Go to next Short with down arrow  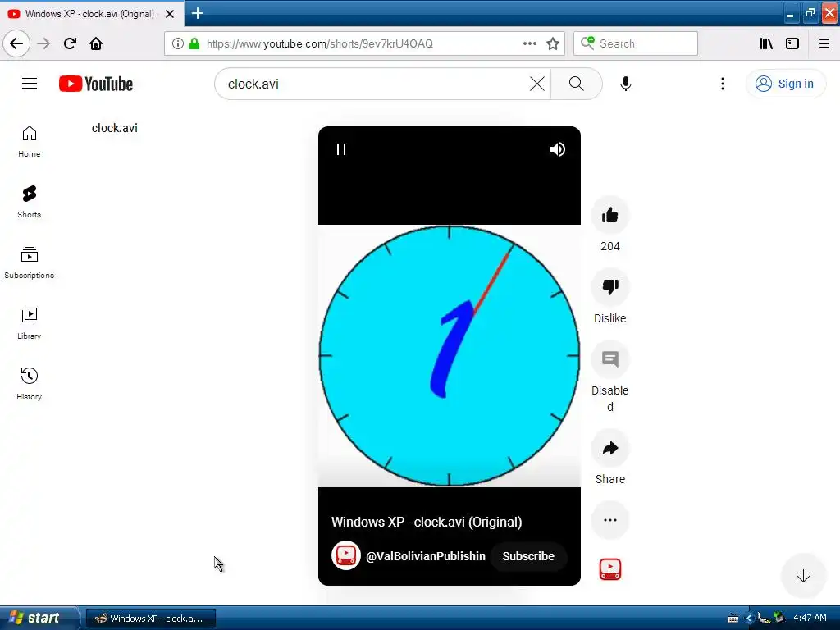(x=803, y=577)
